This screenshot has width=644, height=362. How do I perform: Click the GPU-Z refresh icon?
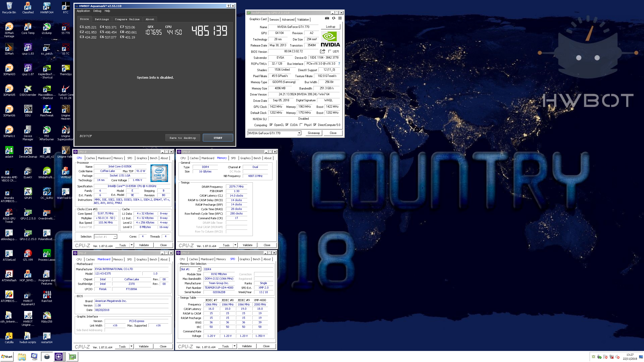point(334,18)
